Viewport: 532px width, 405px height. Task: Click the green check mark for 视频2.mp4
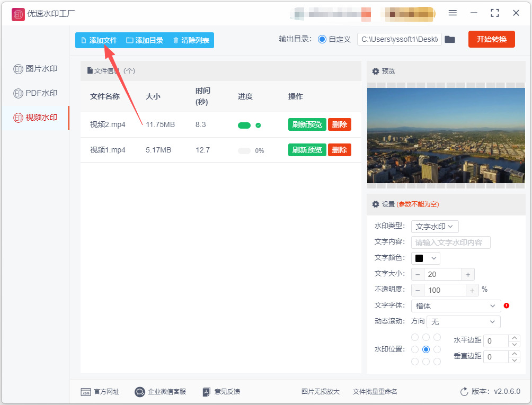(x=258, y=125)
